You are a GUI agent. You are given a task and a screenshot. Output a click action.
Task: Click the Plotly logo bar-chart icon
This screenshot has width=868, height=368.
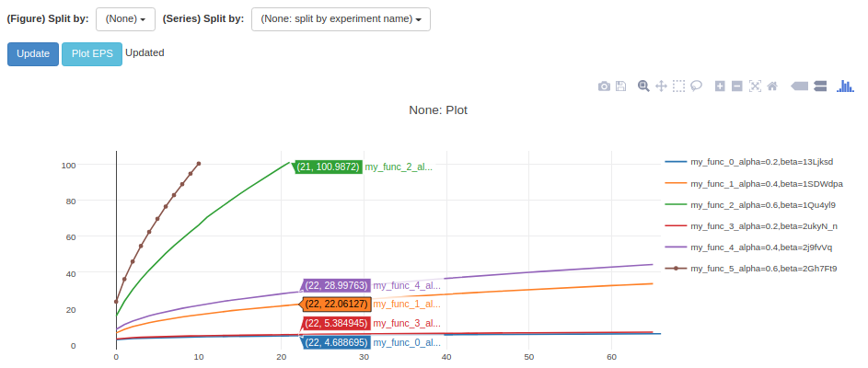click(845, 86)
